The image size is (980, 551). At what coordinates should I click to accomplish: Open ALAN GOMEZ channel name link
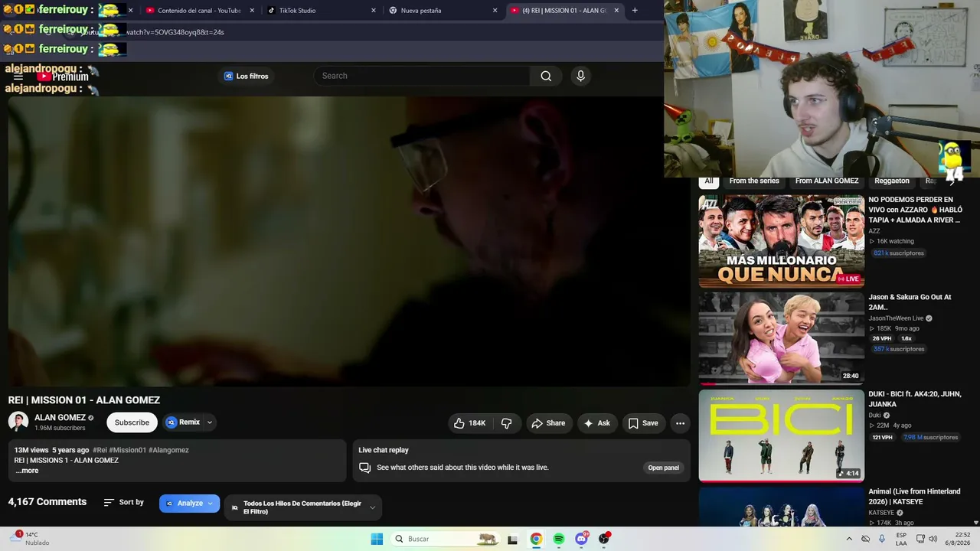60,418
